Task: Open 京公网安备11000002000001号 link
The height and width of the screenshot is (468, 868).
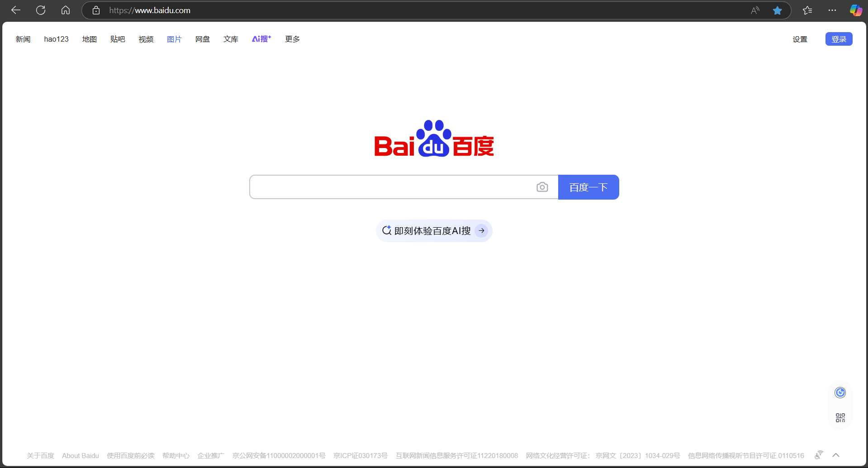Action: pos(279,456)
